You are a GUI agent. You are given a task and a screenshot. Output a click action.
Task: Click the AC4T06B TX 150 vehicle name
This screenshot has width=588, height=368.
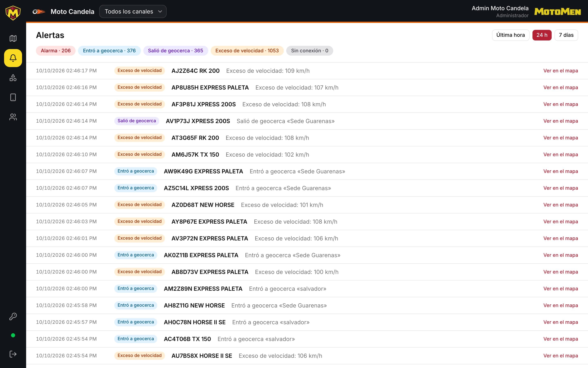point(187,339)
